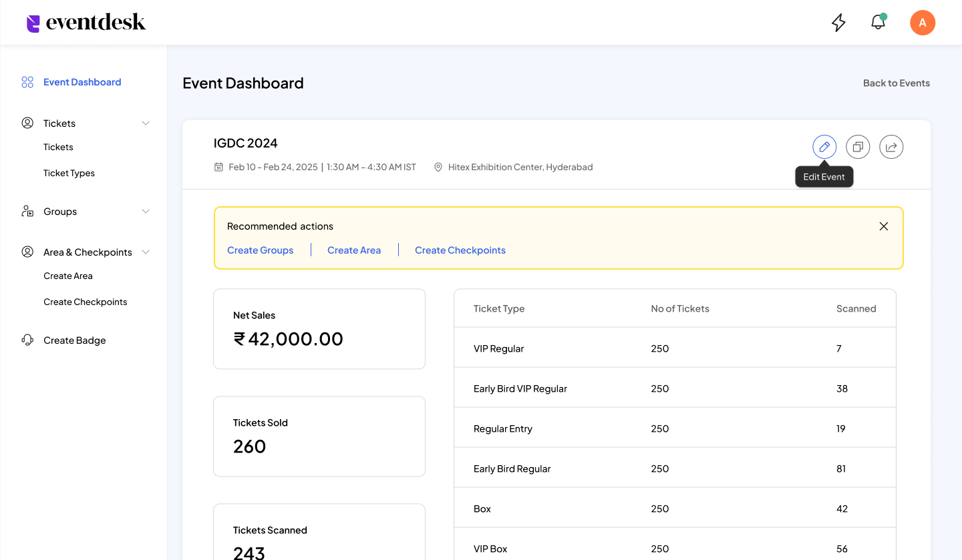Expand the Groups sidebar section

point(146,212)
